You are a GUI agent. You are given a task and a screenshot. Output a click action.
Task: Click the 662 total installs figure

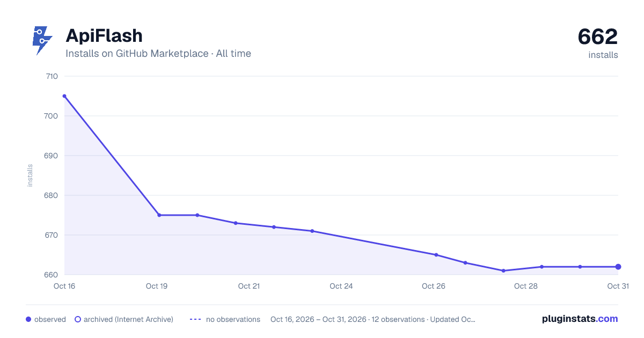pos(598,36)
